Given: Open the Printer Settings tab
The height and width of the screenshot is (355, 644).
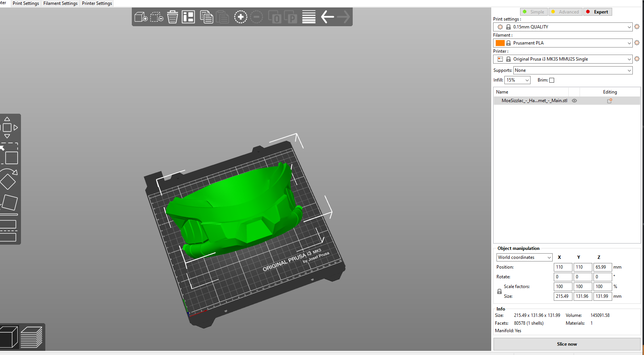Looking at the screenshot, I should point(97,3).
